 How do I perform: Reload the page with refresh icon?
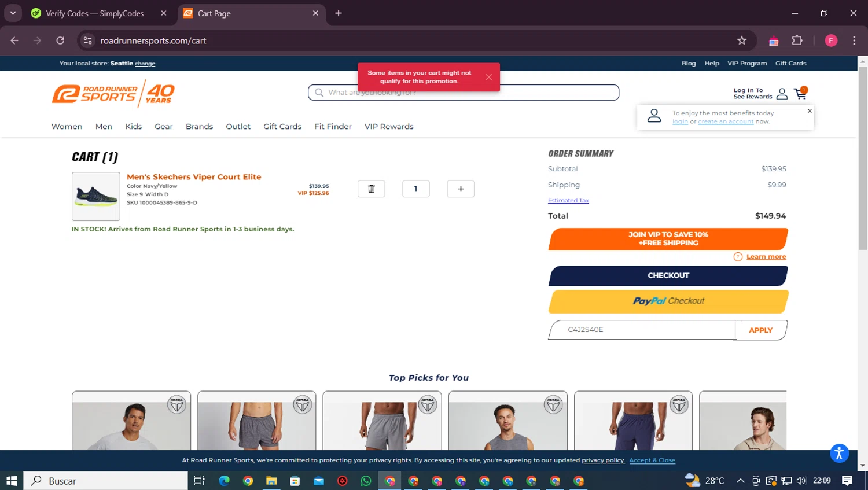tap(60, 40)
